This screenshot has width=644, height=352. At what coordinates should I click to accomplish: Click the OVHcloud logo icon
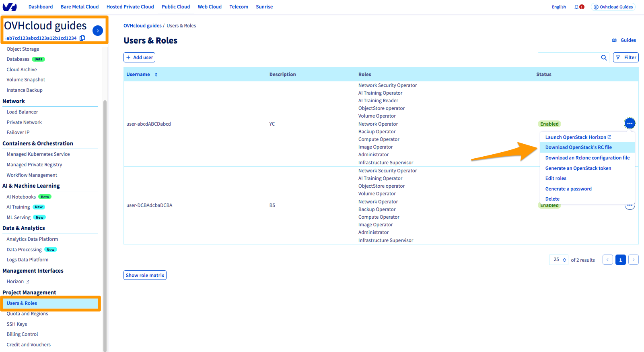tap(10, 7)
